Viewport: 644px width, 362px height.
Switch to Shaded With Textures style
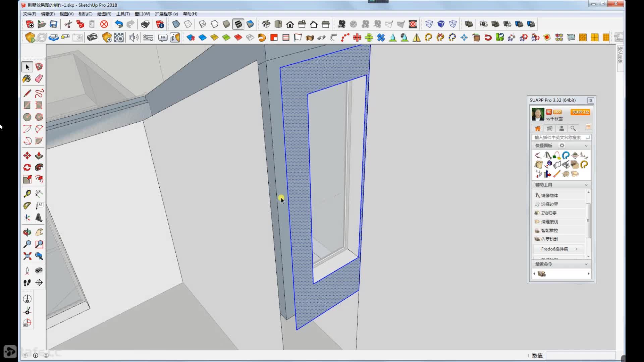pos(238,24)
